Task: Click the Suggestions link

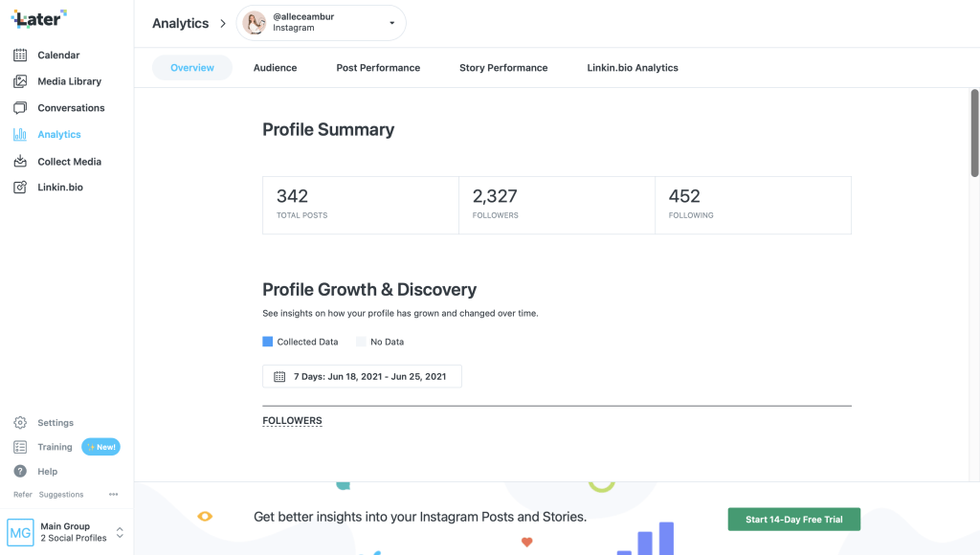Action: click(61, 495)
